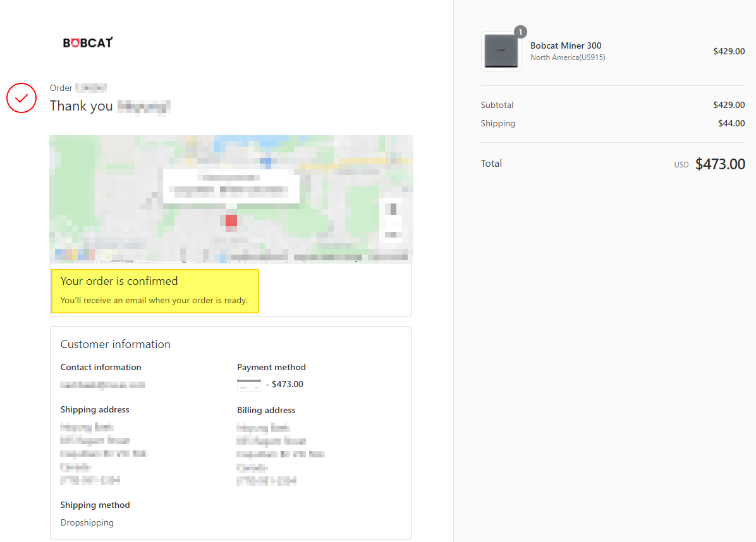Click the 'Shipping address' label
The height and width of the screenshot is (542, 756).
pyautogui.click(x=95, y=409)
